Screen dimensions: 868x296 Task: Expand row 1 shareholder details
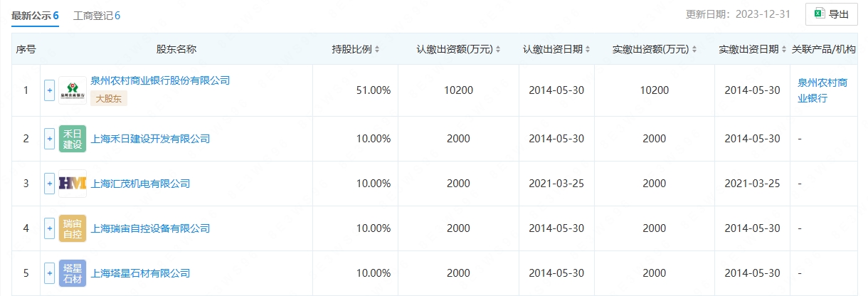[x=49, y=90]
